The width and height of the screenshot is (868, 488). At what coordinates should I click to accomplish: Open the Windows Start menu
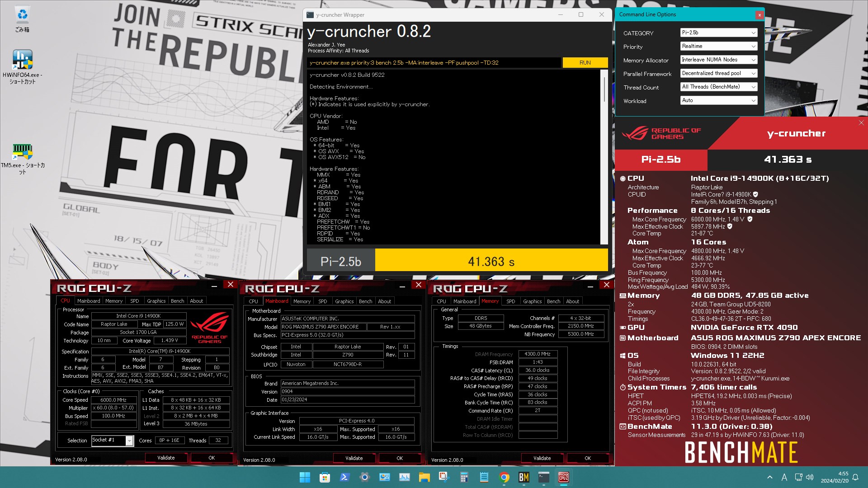click(305, 477)
